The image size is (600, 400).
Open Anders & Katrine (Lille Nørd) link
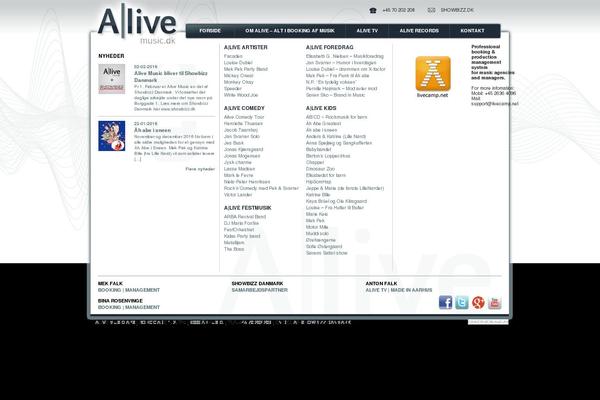tap(336, 137)
